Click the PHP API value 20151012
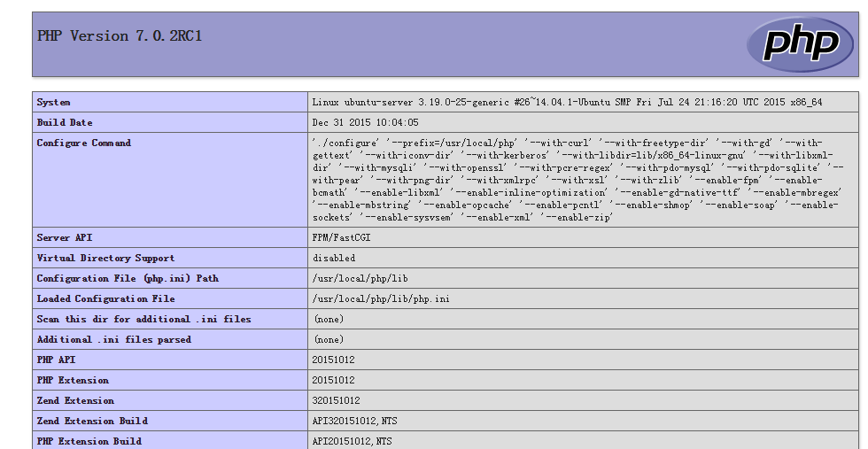The image size is (868, 449). pyautogui.click(x=333, y=360)
